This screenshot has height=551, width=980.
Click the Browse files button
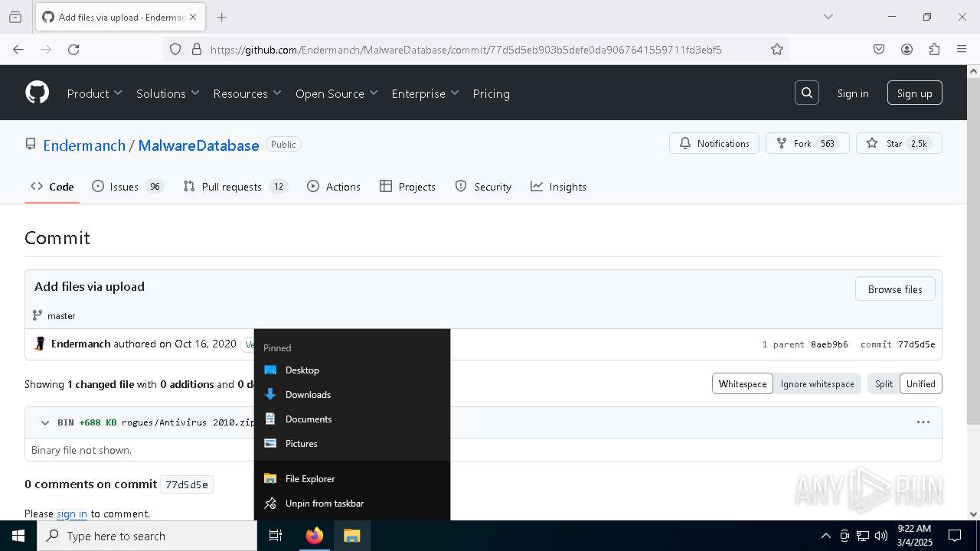(895, 289)
